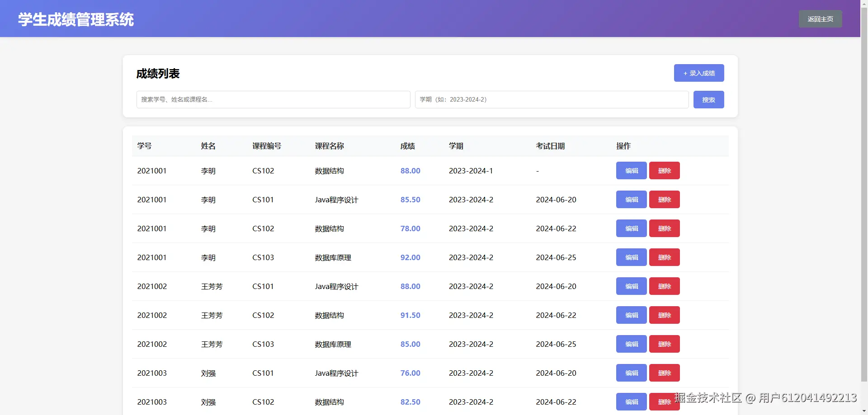This screenshot has height=415, width=868.
Task: Edit the grade record for 李明 in CS103
Action: pos(631,257)
